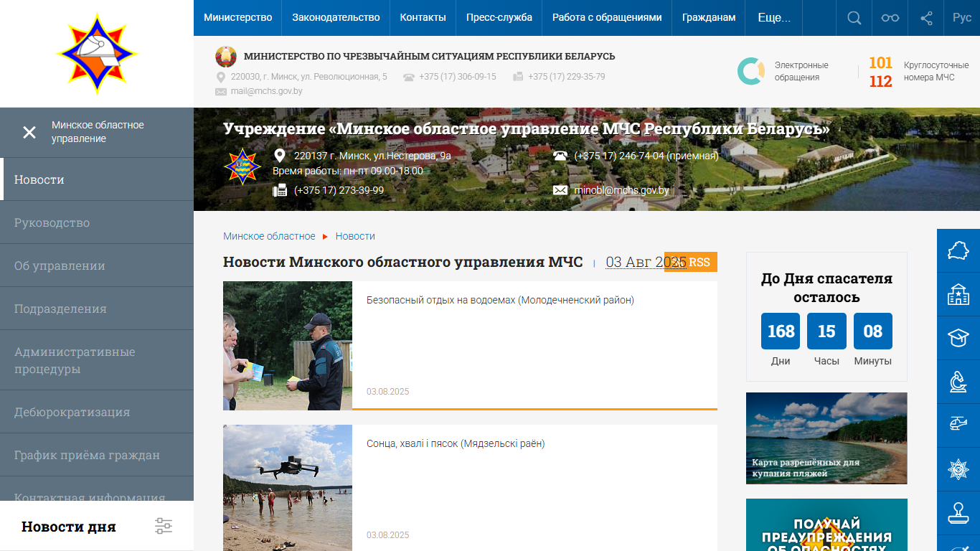
Task: Open the eight-pointed star emblem icon
Action: pos(958,469)
